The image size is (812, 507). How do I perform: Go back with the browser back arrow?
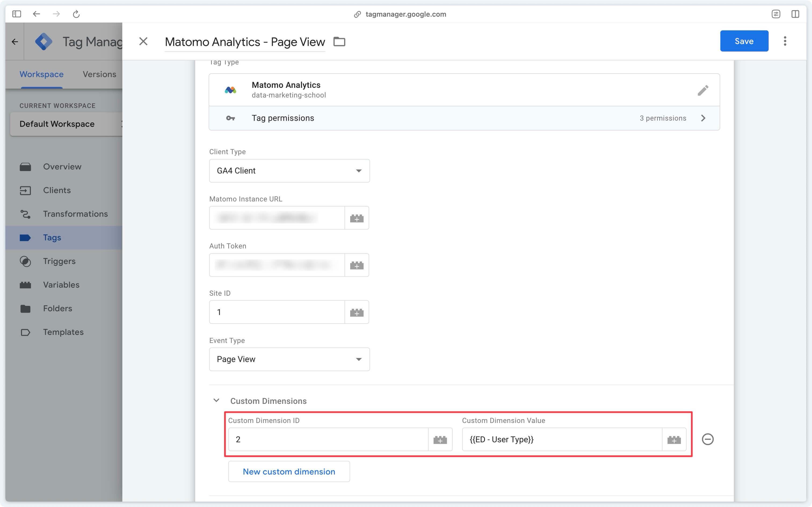pos(37,14)
